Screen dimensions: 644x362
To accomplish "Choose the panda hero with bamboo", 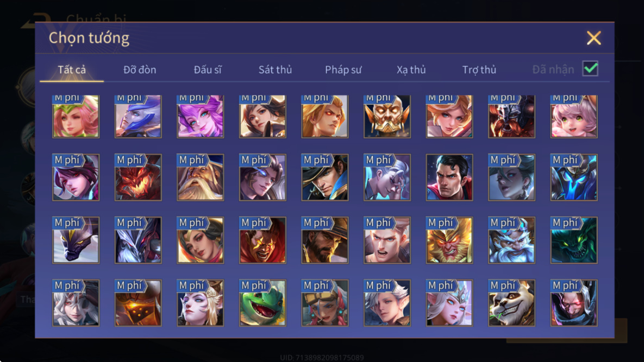I will point(511,303).
